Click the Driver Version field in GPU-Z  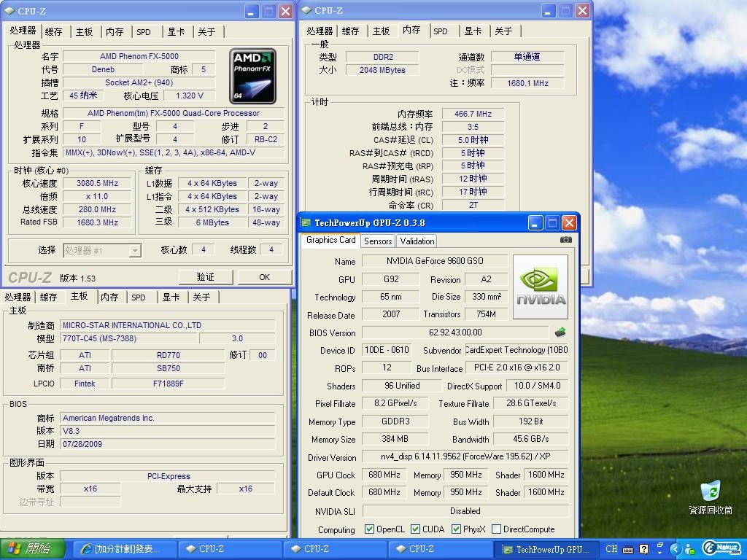coord(465,456)
